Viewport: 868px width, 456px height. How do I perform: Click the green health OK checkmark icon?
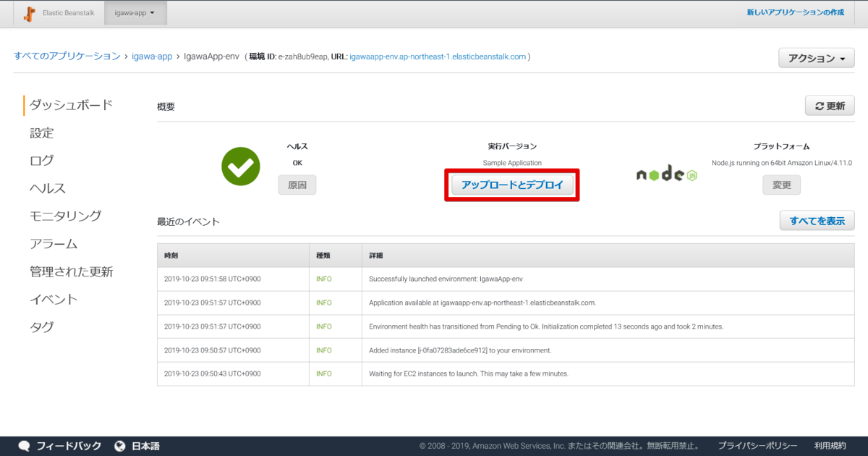coord(241,167)
